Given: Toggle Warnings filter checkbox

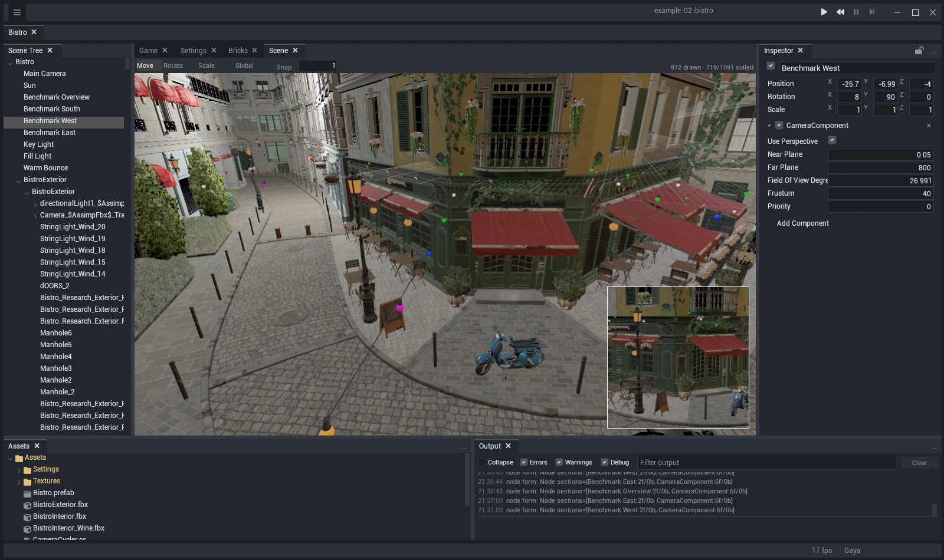Looking at the screenshot, I should 559,463.
